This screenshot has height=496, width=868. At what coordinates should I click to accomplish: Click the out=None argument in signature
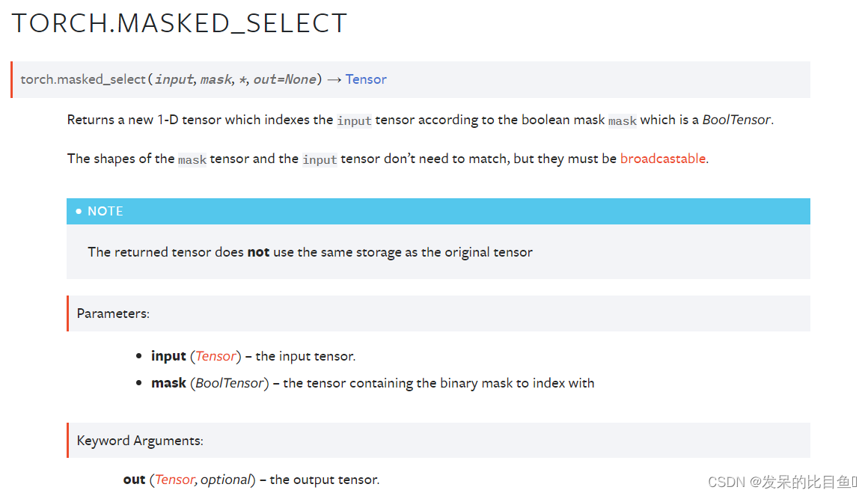284,79
